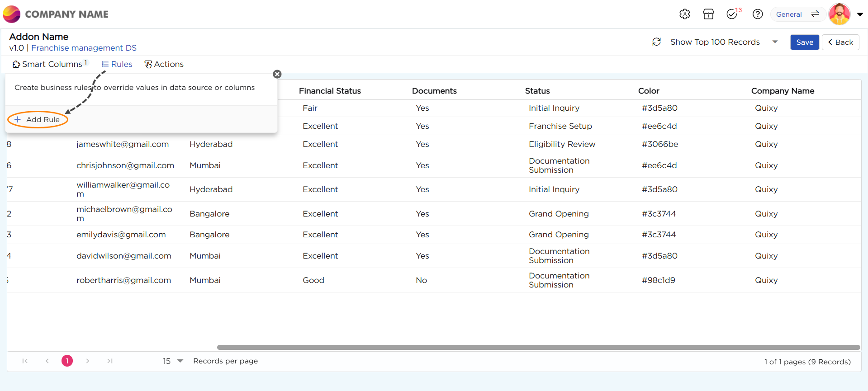868x391 pixels.
Task: Open the tasks checkmark notifications icon
Action: point(732,14)
